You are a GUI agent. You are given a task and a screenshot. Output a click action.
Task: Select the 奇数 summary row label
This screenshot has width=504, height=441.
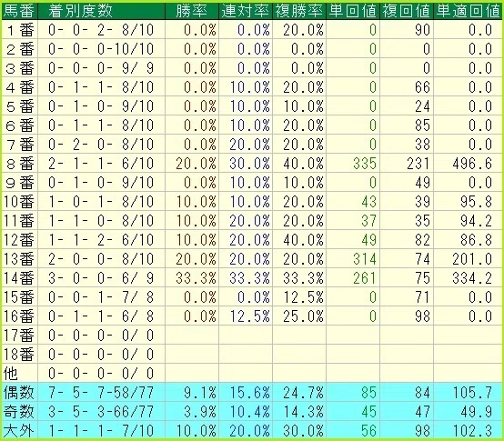click(18, 412)
